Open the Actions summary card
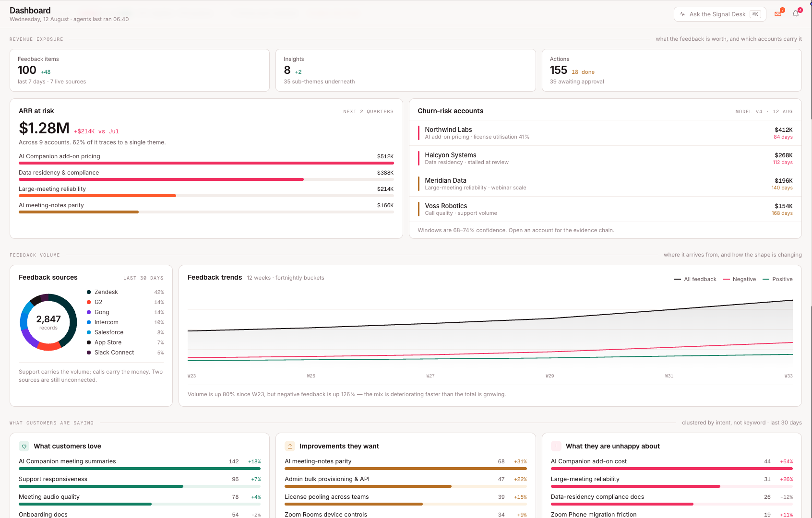The image size is (812, 518). pos(671,70)
